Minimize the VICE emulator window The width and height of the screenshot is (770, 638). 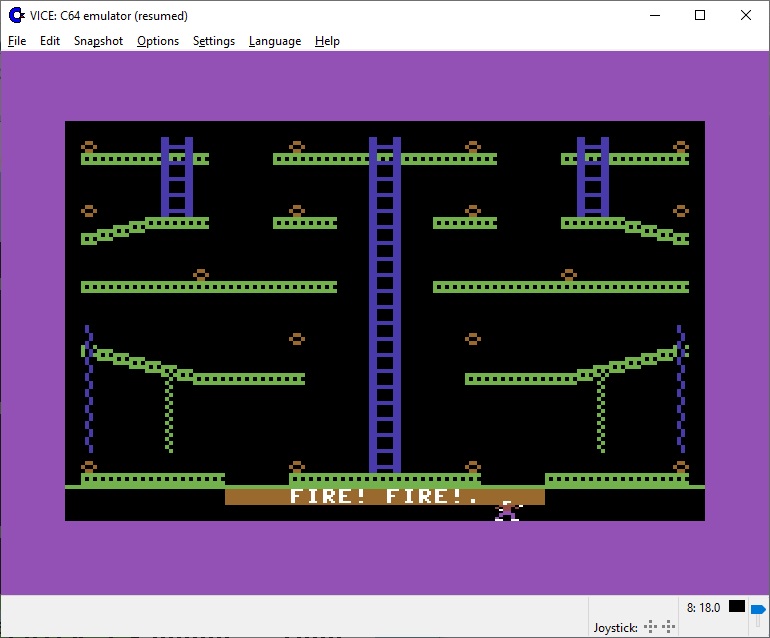pos(655,15)
